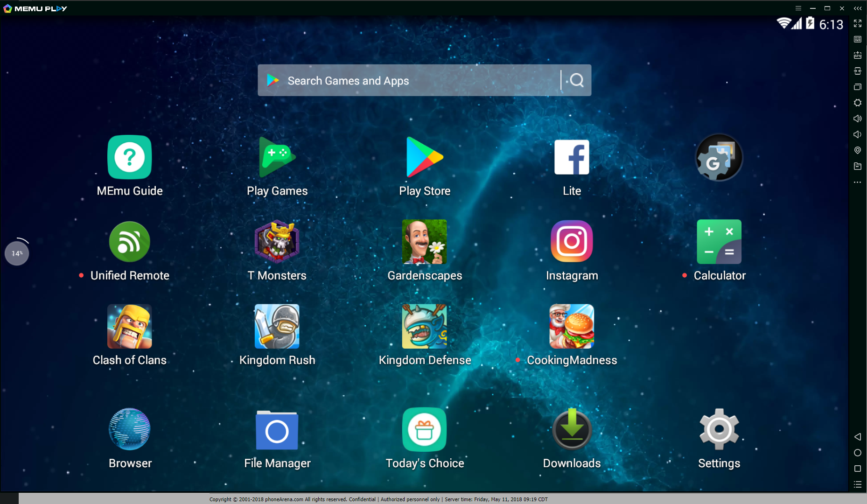Click the Wi-Fi status icon
This screenshot has height=504, width=867.
[783, 23]
